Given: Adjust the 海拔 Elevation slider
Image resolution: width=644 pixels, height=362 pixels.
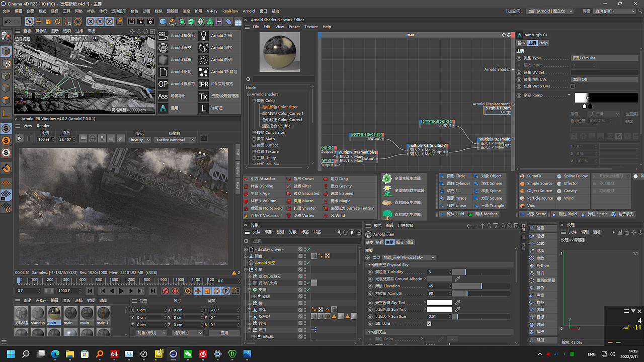Looking at the screenshot, I should (481, 286).
